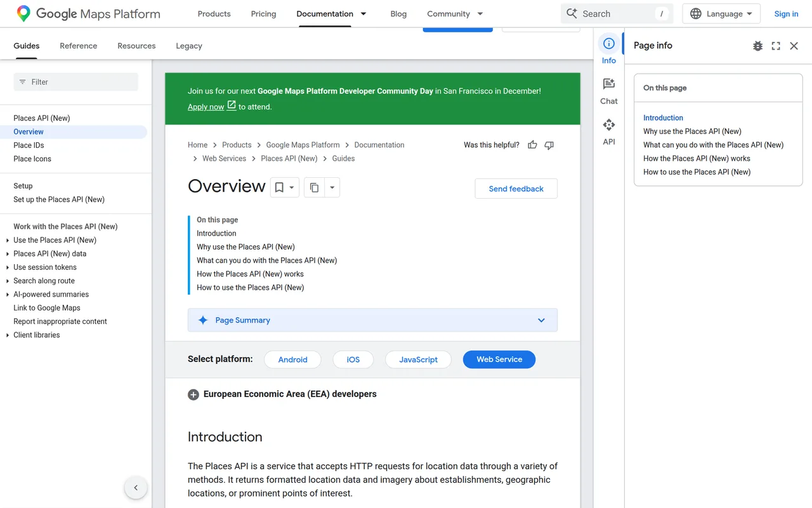
Task: Open the Documentation dropdown arrow
Action: 363,13
